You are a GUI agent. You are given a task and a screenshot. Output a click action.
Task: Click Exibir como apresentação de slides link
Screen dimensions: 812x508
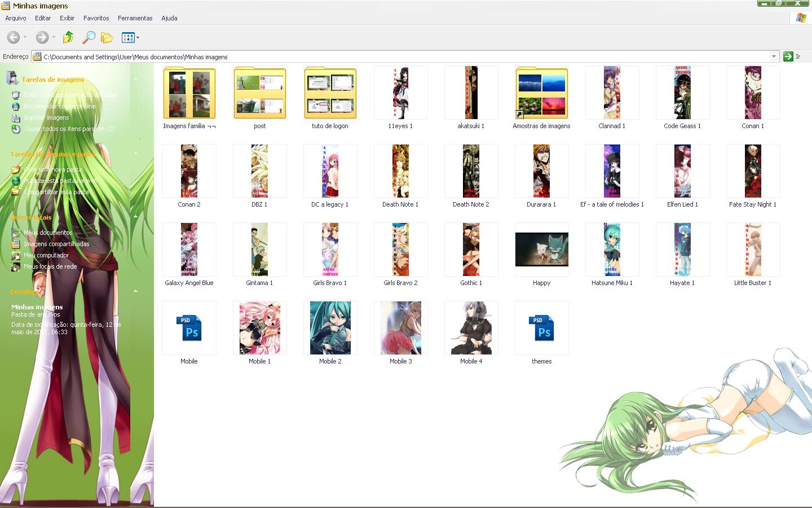(71, 95)
